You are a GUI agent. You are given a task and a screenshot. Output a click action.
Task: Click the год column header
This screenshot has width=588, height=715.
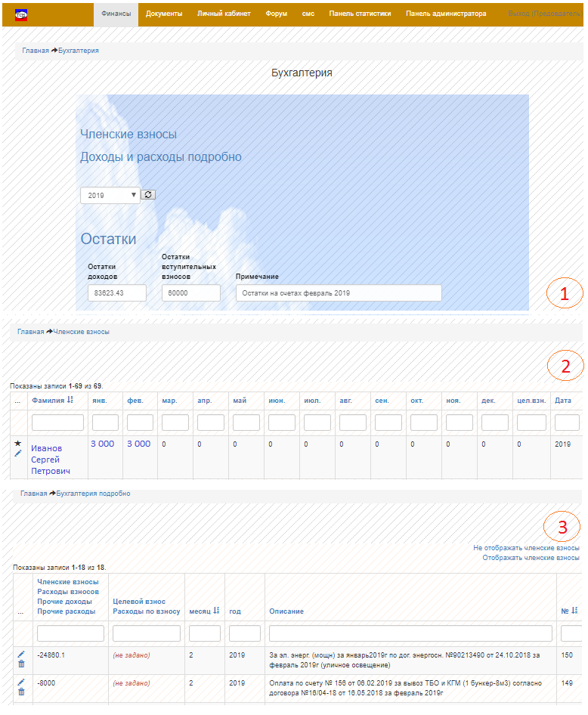click(x=235, y=611)
